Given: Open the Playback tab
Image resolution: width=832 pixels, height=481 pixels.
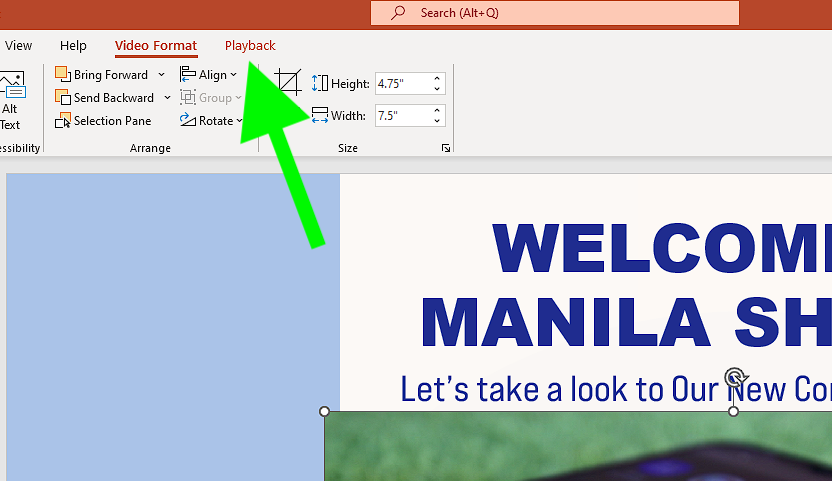Looking at the screenshot, I should [250, 46].
